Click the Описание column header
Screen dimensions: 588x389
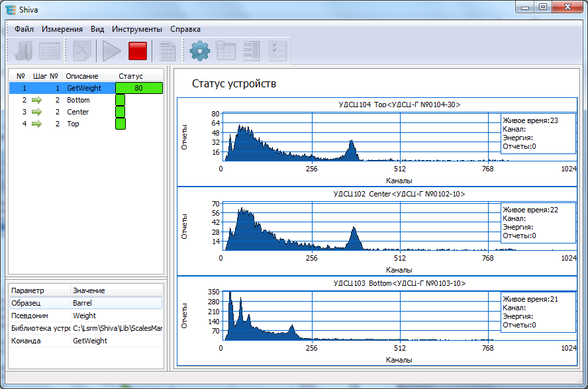tap(82, 76)
